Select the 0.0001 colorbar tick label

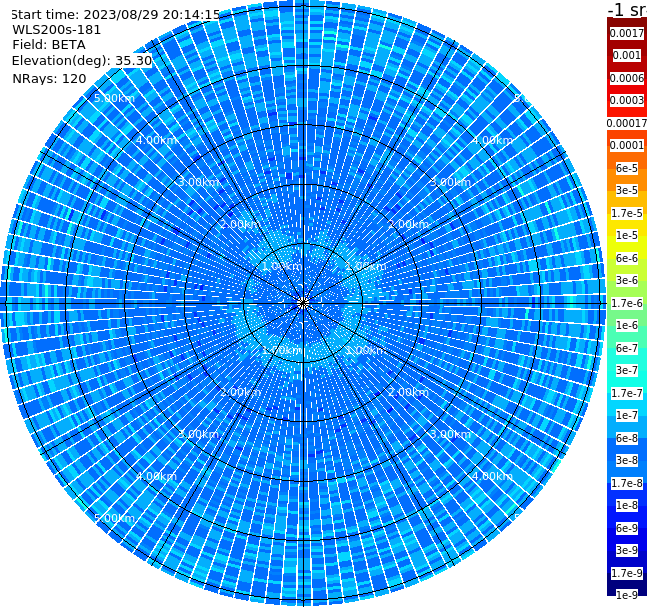[x=627, y=145]
